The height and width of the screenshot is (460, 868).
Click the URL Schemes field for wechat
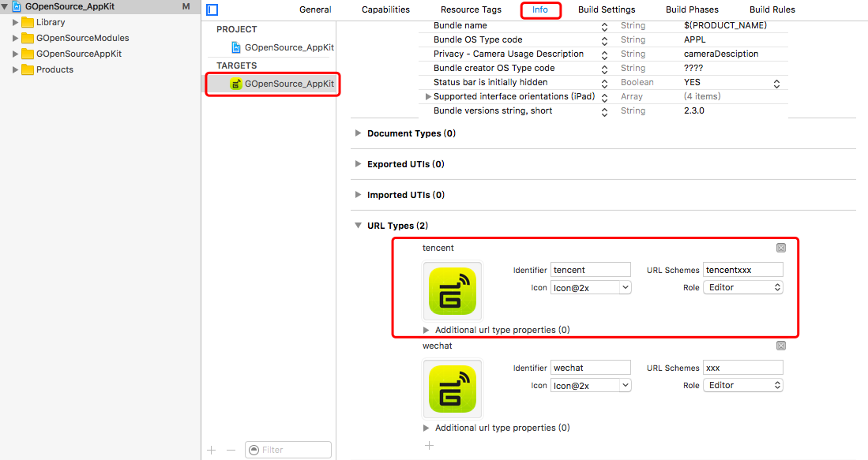(744, 367)
